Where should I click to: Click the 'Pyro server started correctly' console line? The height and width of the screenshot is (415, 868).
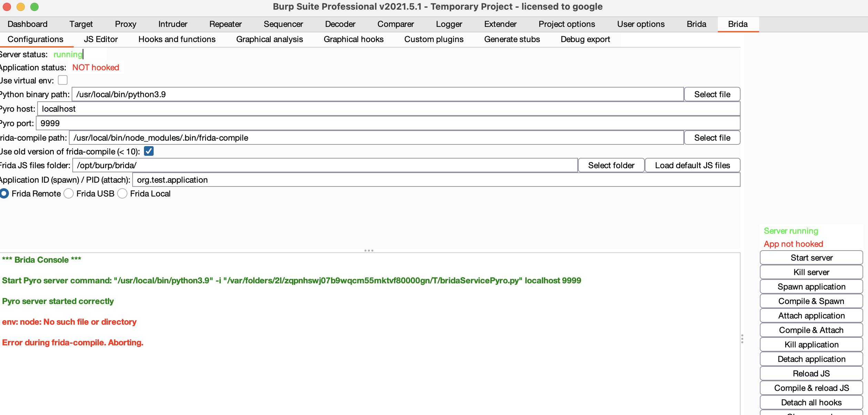[x=58, y=301]
